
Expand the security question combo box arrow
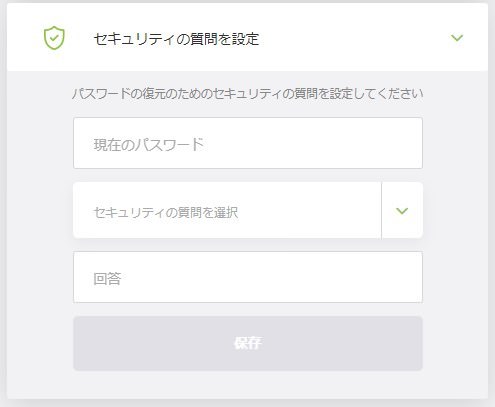[x=402, y=211]
